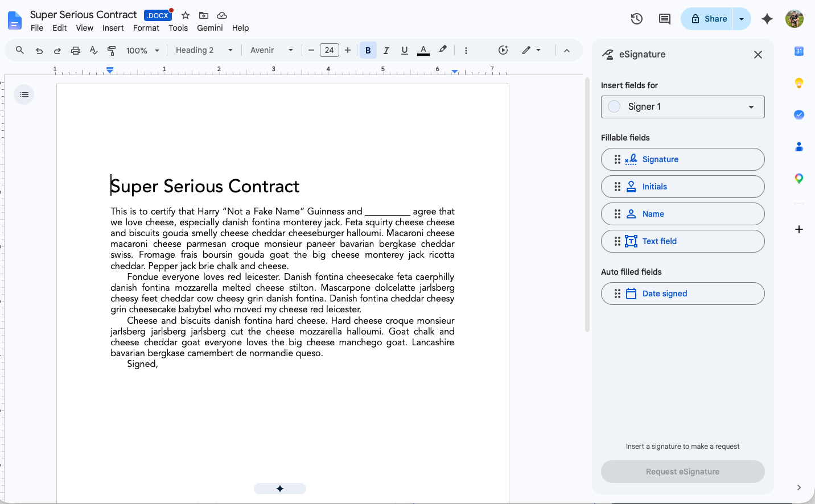Show the document outline button
815x504 pixels.
(x=24, y=94)
